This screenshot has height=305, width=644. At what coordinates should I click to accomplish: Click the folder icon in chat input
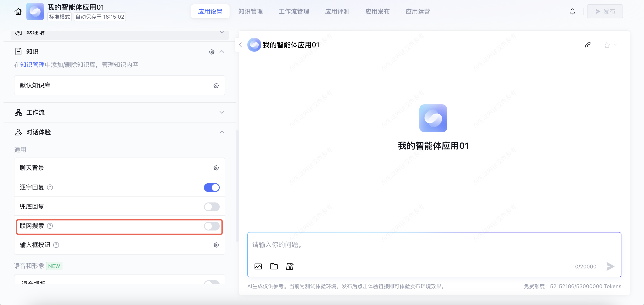274,266
